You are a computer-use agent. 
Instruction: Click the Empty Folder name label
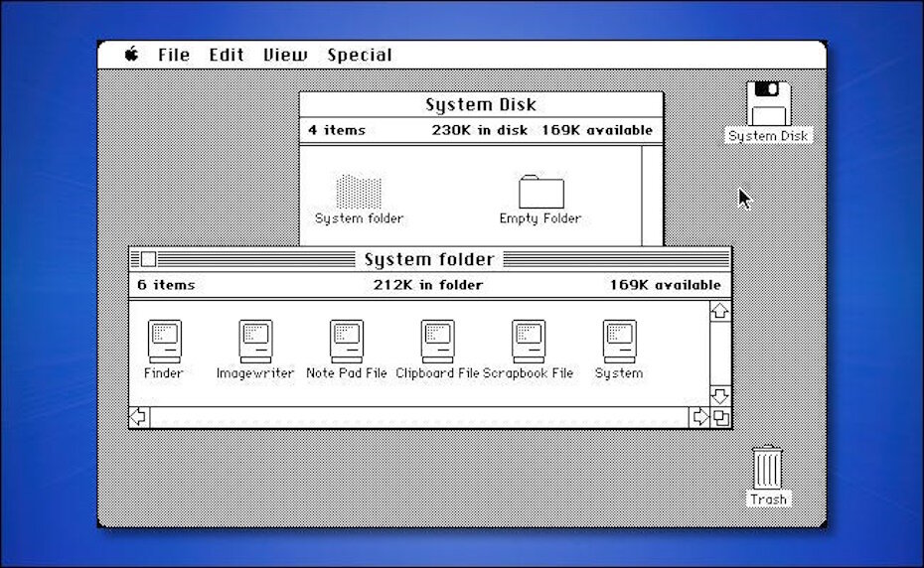click(x=540, y=218)
